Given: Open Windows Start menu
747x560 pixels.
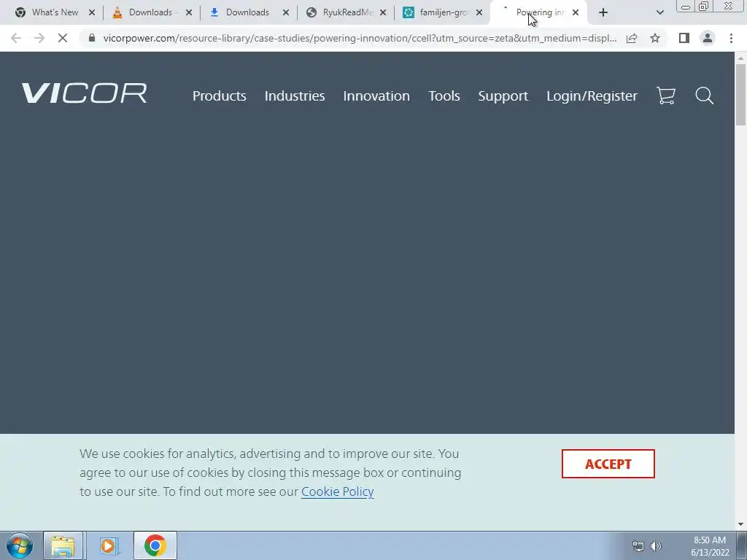Looking at the screenshot, I should [20, 545].
